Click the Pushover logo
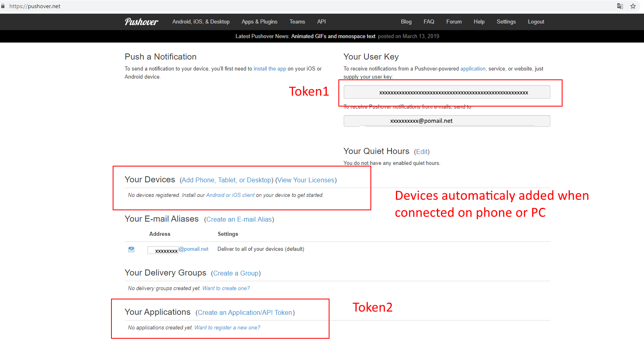The image size is (644, 344). point(141,22)
